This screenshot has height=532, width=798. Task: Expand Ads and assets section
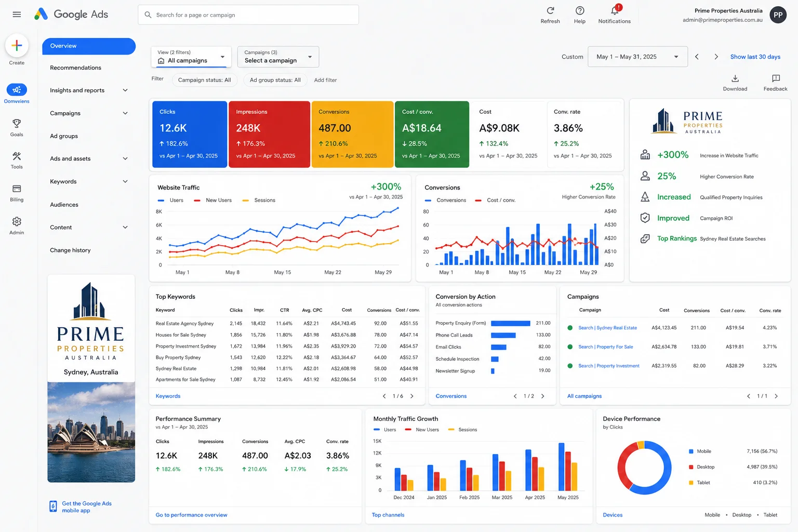coord(125,158)
